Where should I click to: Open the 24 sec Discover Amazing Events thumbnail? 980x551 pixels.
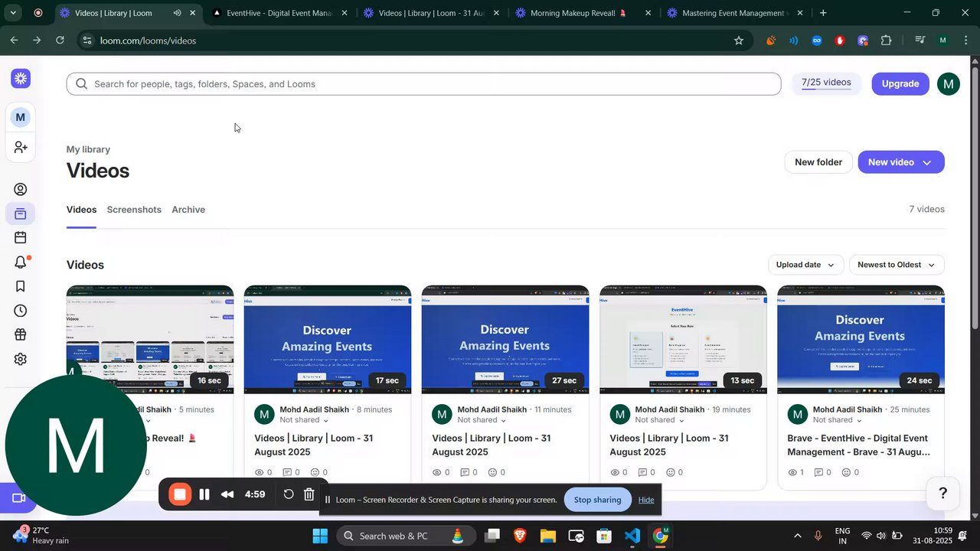861,340
